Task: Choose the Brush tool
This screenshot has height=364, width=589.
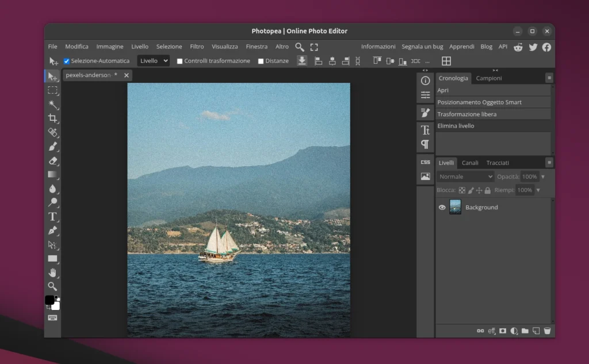Action: coord(52,147)
